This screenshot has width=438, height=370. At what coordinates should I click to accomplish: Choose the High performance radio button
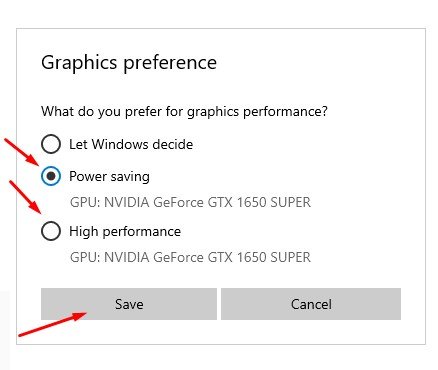tap(51, 231)
